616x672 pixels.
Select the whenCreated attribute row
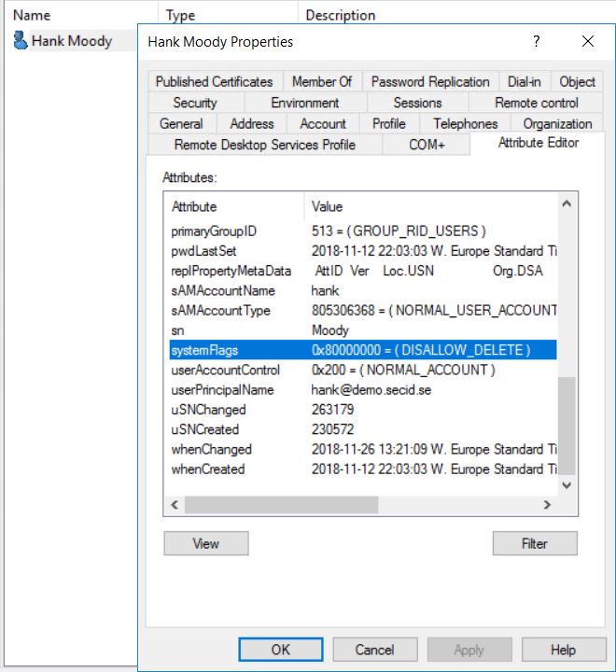coord(363,469)
